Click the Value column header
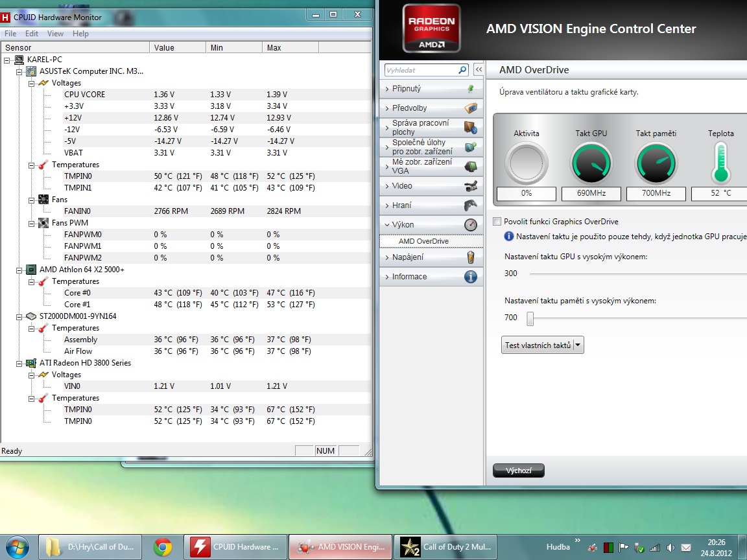The image size is (747, 560). pyautogui.click(x=178, y=47)
